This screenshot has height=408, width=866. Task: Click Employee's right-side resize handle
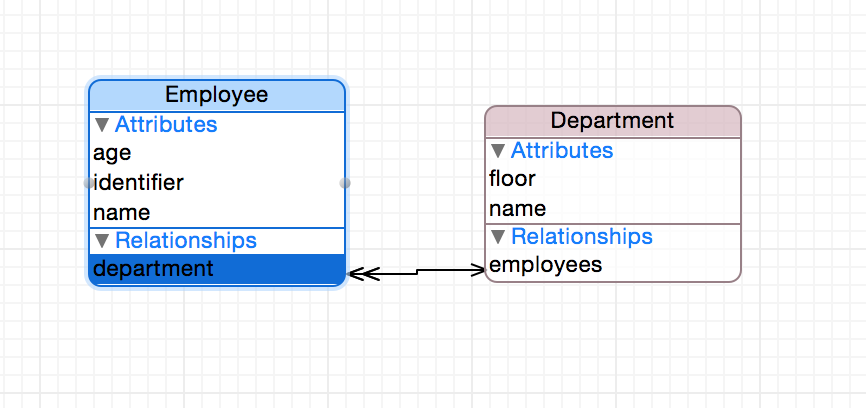[x=345, y=183]
